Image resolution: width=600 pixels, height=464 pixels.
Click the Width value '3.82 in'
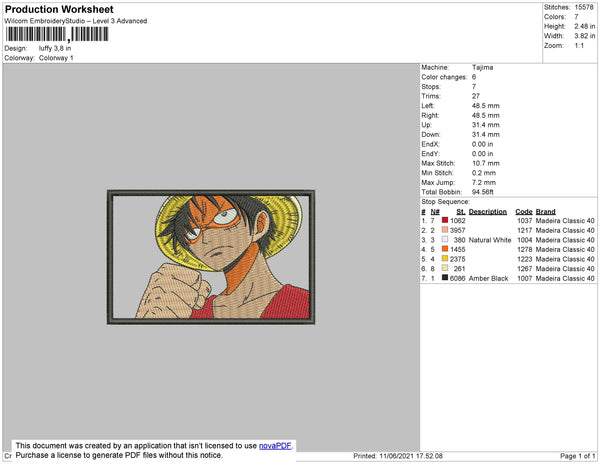pyautogui.click(x=585, y=36)
